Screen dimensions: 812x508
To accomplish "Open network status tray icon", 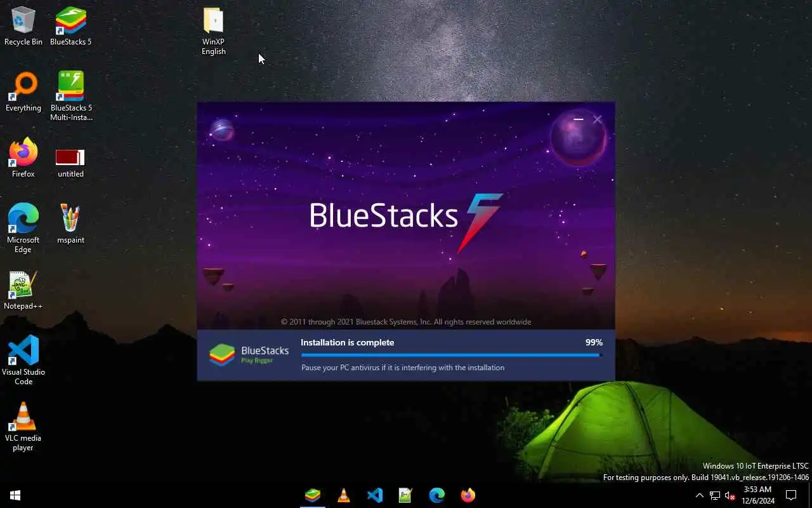I will [x=715, y=495].
